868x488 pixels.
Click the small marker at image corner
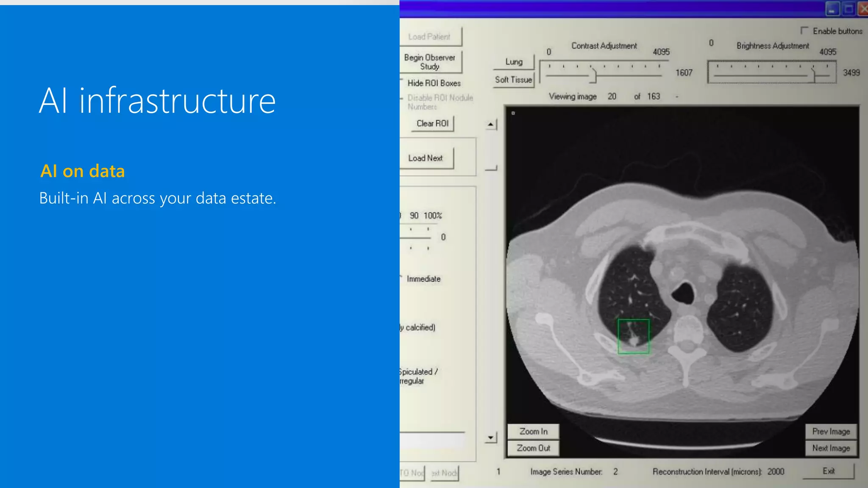tap(513, 113)
